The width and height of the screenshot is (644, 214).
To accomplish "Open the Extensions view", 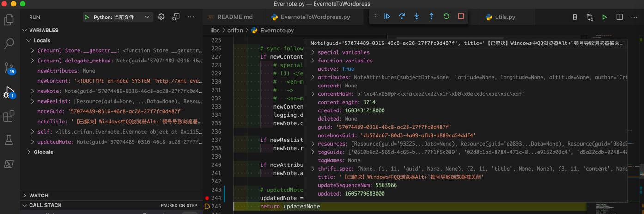I will [9, 116].
